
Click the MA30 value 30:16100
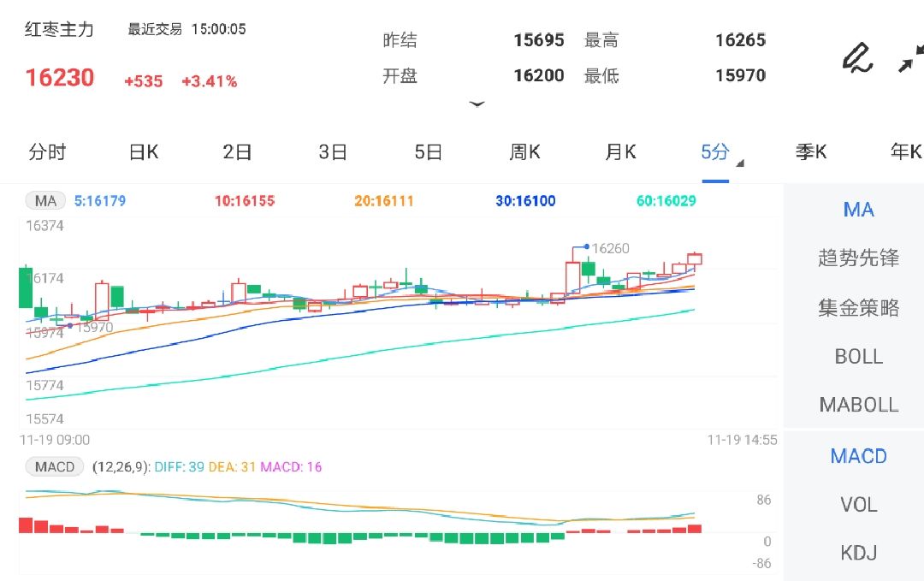pyautogui.click(x=525, y=201)
